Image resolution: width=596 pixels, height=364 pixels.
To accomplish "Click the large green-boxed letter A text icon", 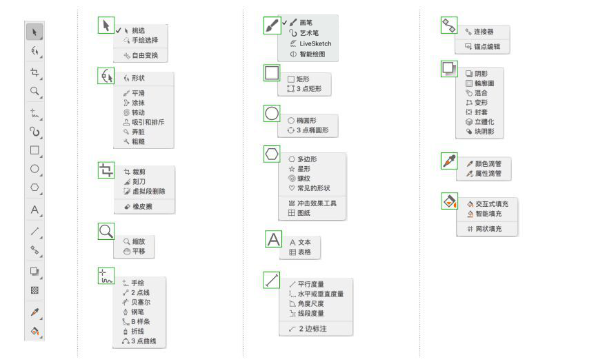I will click(273, 239).
